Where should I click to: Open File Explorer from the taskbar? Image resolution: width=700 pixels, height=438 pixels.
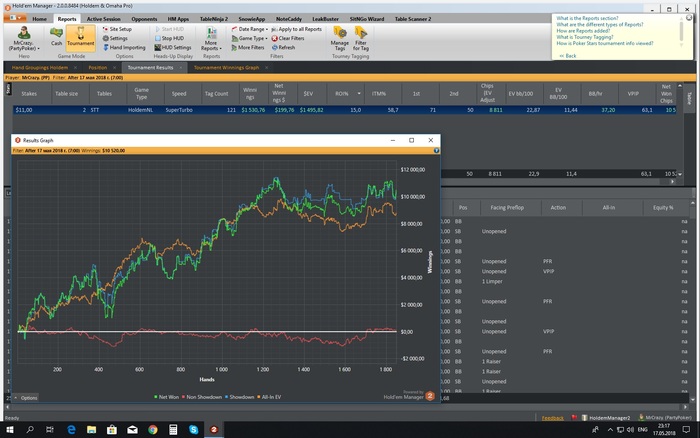click(92, 430)
